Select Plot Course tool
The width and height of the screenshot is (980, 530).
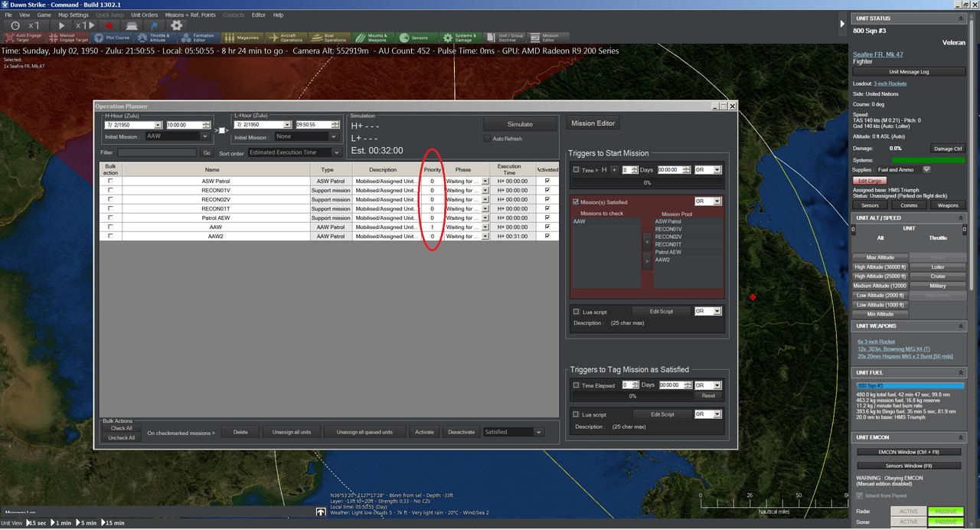click(113, 37)
